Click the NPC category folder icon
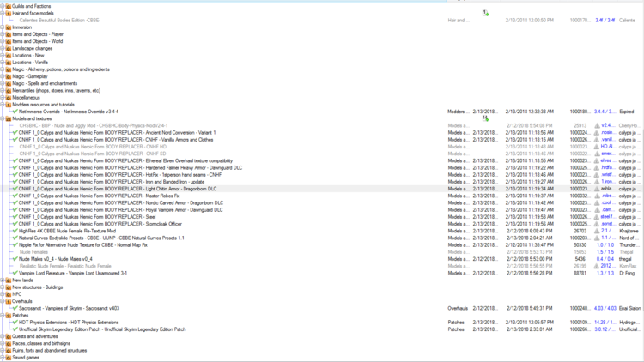This screenshot has height=362, width=644. click(9, 294)
